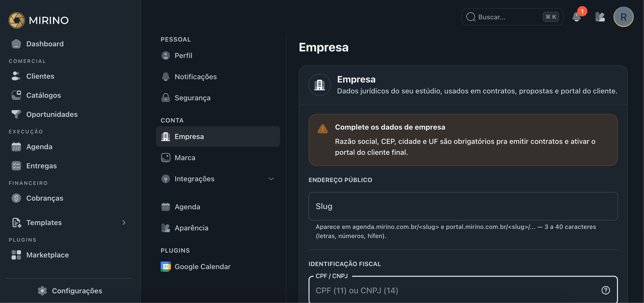
Task: Click the search magnifier icon
Action: (471, 17)
